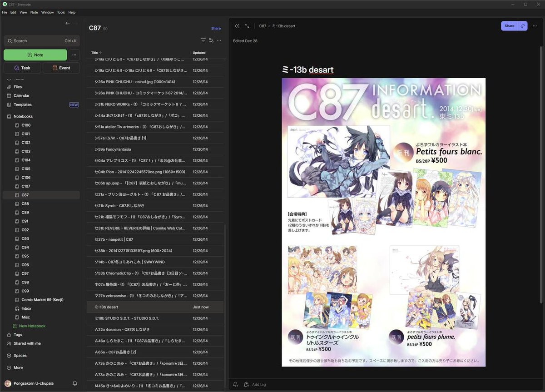Image resolution: width=545 pixels, height=392 pixels.
Task: Go back with the left arrow
Action: [68, 23]
